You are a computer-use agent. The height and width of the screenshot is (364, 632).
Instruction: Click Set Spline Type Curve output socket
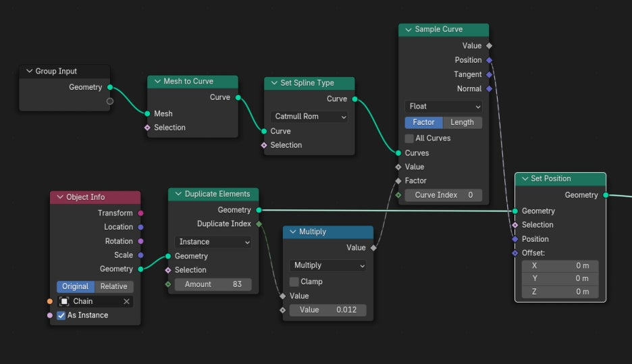tap(355, 99)
